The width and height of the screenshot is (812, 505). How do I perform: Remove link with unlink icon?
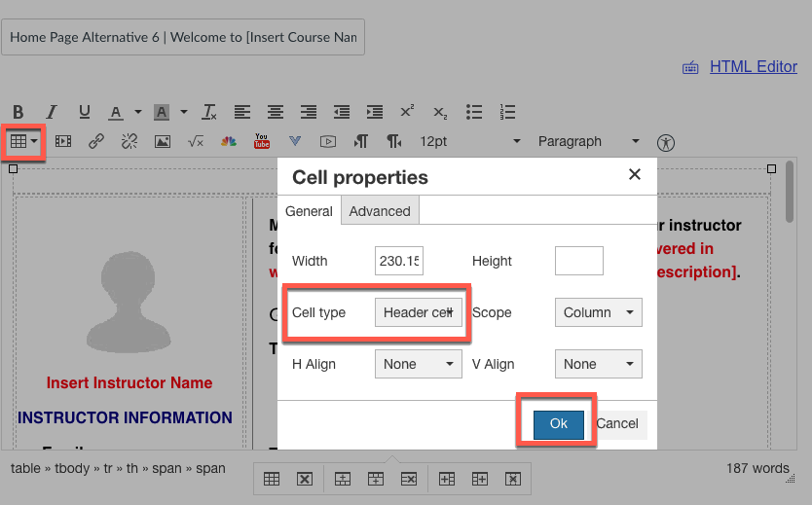[129, 141]
